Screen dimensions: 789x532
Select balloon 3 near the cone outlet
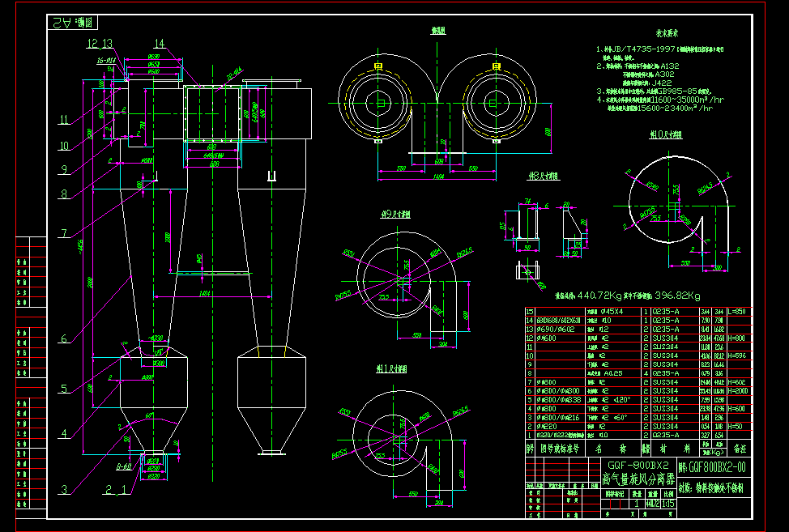62,489
